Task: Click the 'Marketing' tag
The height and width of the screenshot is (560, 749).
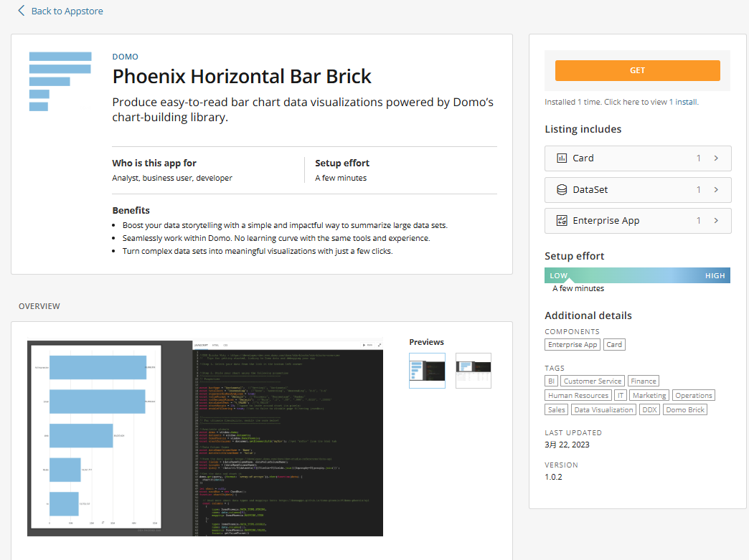Action: 649,395
